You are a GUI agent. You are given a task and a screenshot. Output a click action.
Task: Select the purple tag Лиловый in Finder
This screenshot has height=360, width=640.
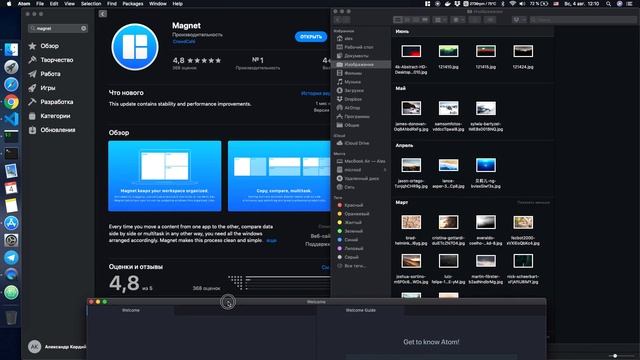(x=353, y=249)
